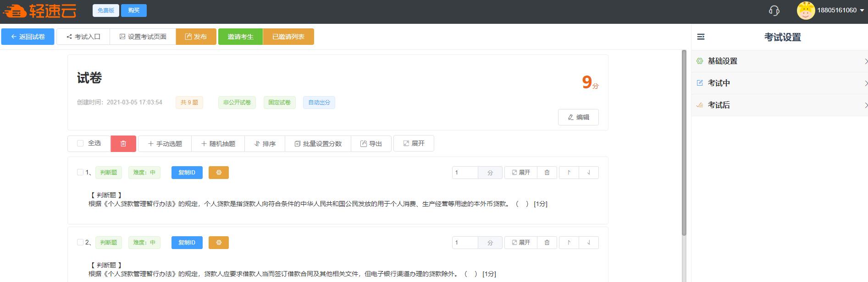Click the 9分 total score text
The height and width of the screenshot is (282, 868).
[590, 82]
